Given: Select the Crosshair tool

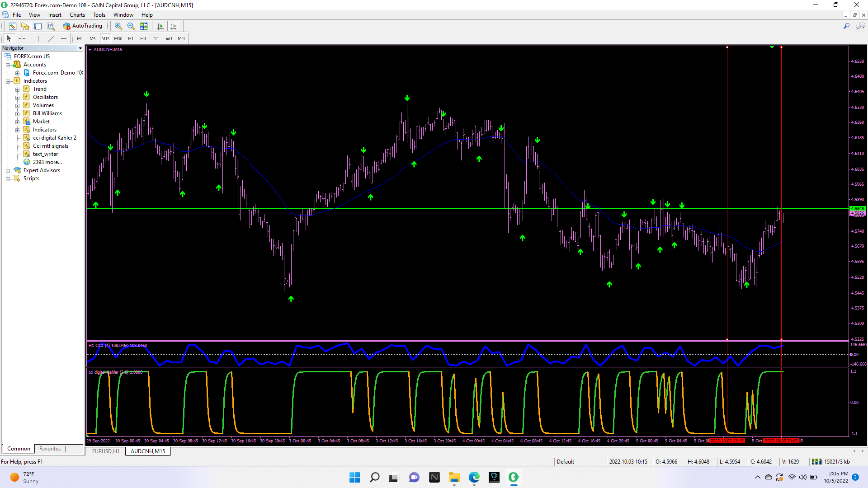Looking at the screenshot, I should 22,38.
